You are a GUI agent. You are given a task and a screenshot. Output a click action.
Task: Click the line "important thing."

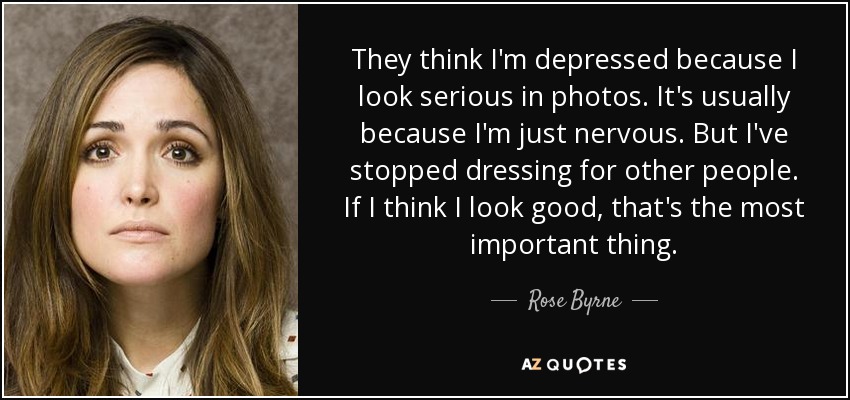574,244
